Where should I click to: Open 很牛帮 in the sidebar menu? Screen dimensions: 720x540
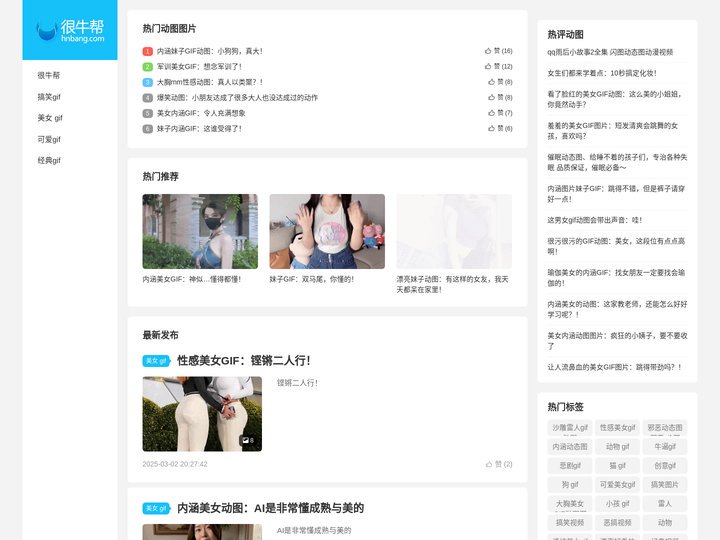click(x=49, y=75)
